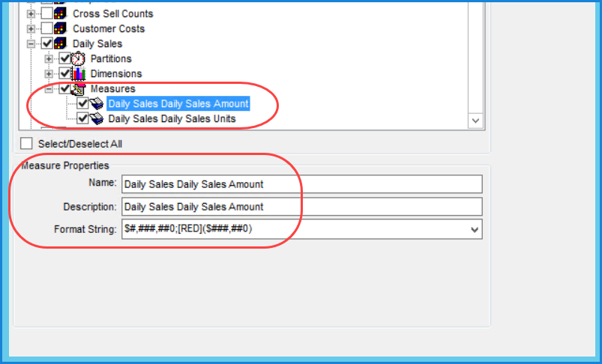Open the Format String dropdown
The image size is (602, 364).
coord(473,230)
